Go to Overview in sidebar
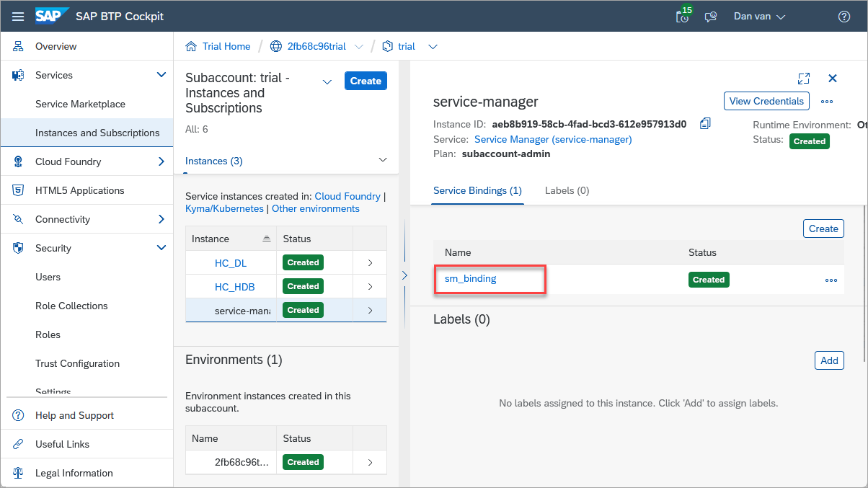Viewport: 868px width, 488px height. coord(56,46)
